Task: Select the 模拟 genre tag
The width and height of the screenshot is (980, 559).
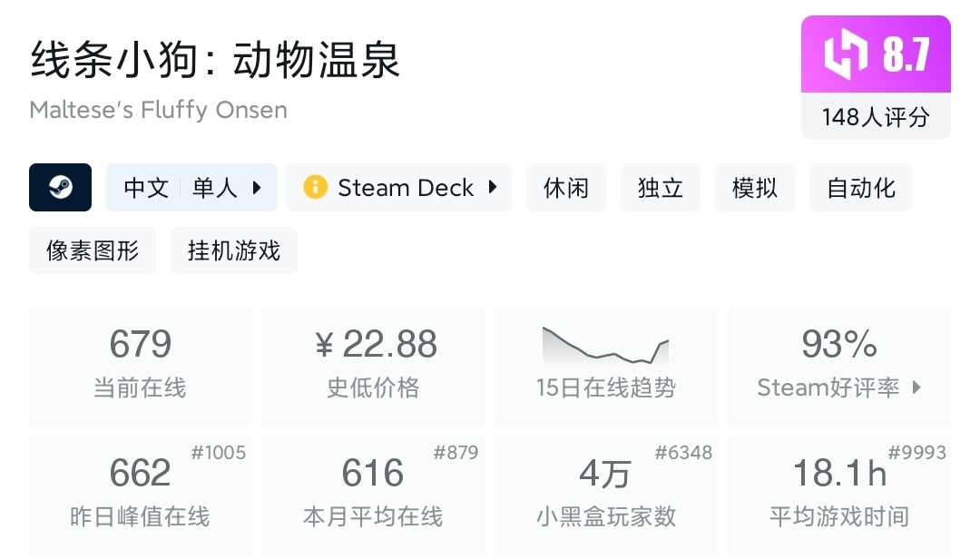Action: 755,188
